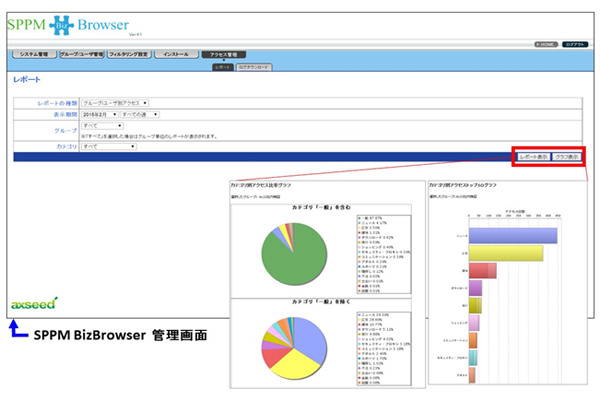Click the ログアウト logout button
Viewport: 600px width, 400px height.
click(x=574, y=44)
